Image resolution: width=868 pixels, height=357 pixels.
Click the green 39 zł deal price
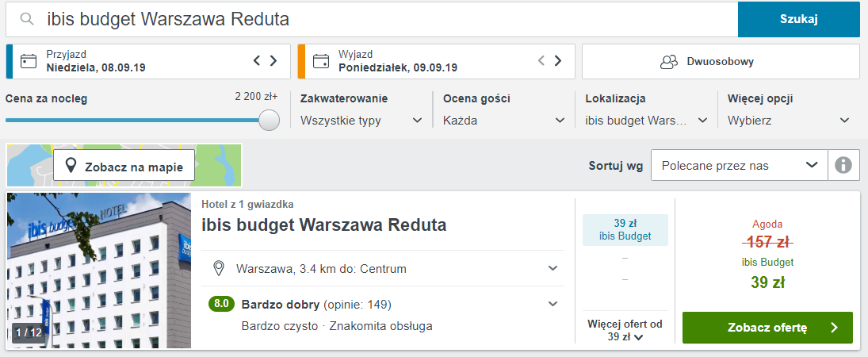pyautogui.click(x=767, y=282)
